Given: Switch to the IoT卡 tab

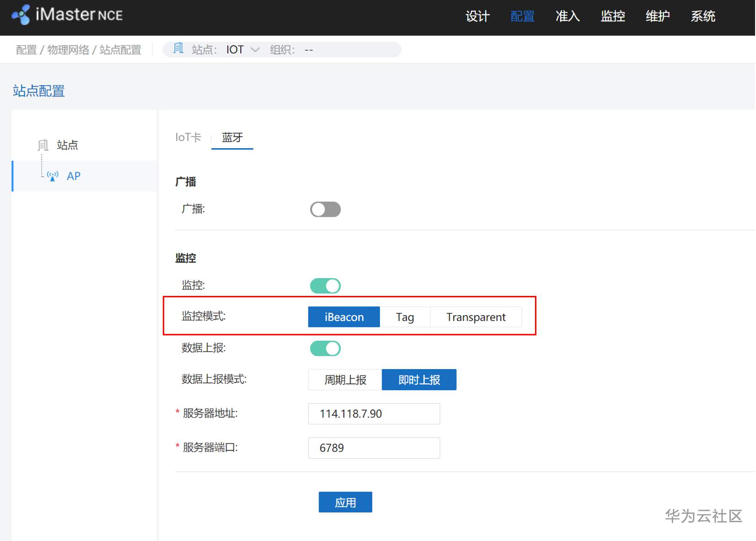Looking at the screenshot, I should (188, 137).
